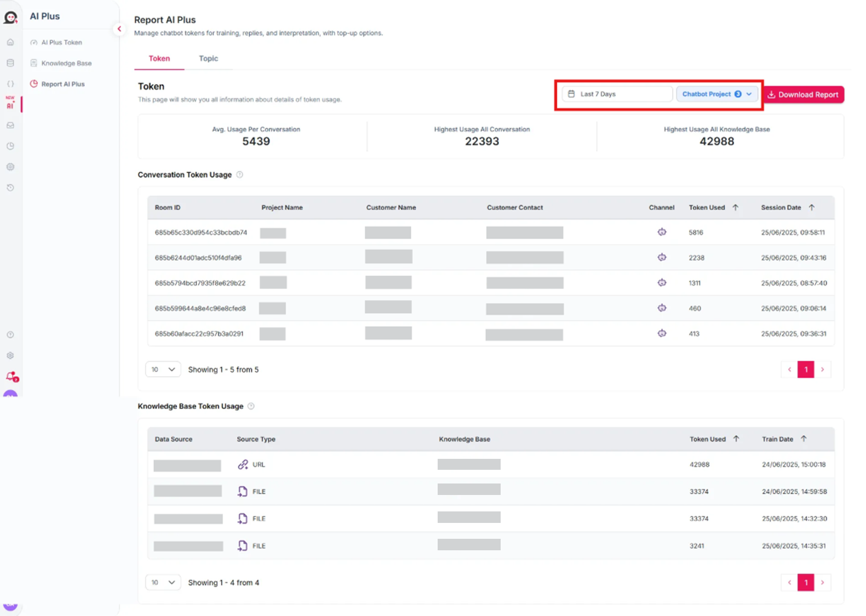Click the notification bell icon in sidebar
Image resolution: width=866 pixels, height=616 pixels.
coord(11,377)
